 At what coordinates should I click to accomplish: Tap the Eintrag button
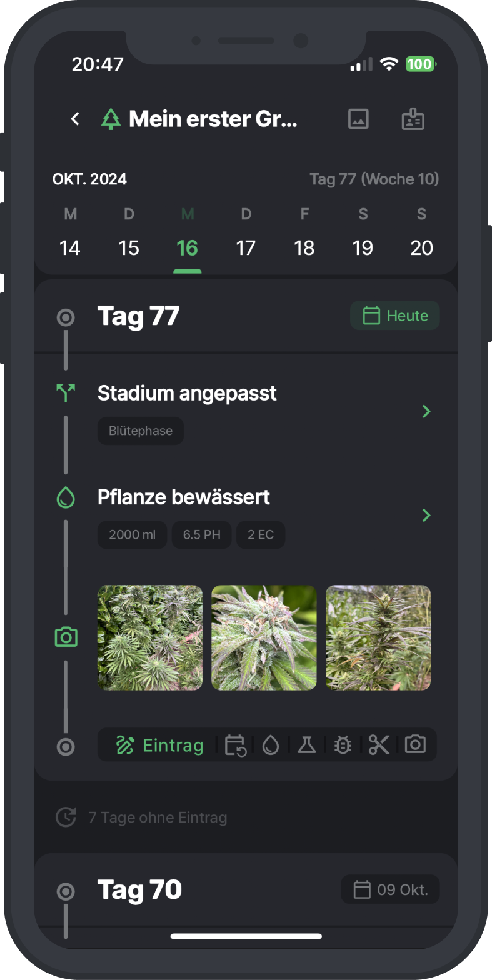[160, 745]
